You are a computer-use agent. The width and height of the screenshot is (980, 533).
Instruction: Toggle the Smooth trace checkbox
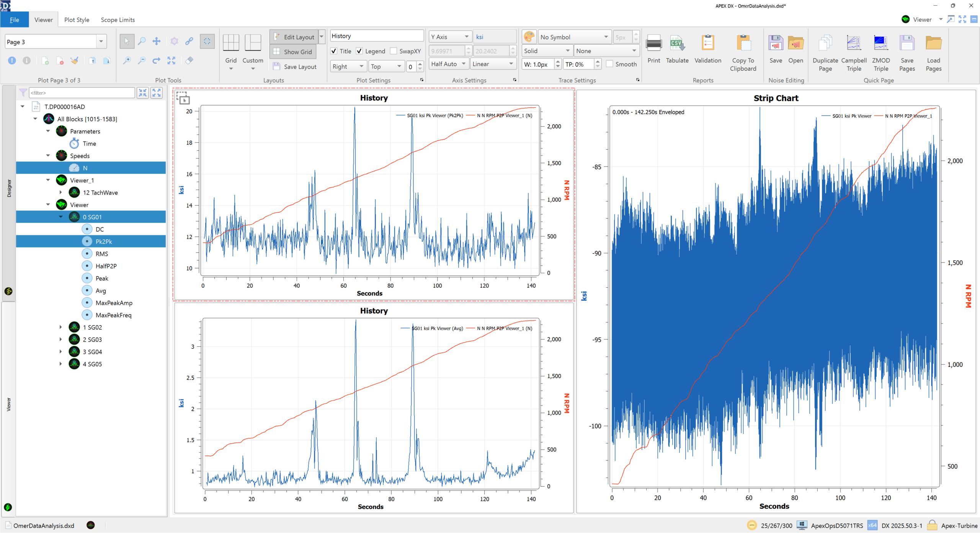tap(610, 64)
